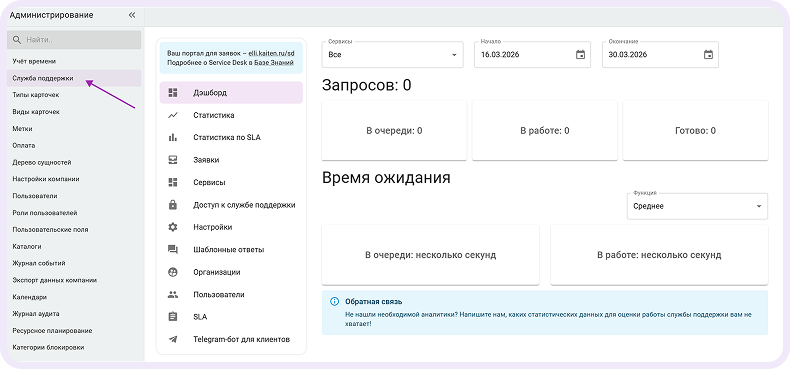Open Роли пользователей in sidebar

[74, 213]
